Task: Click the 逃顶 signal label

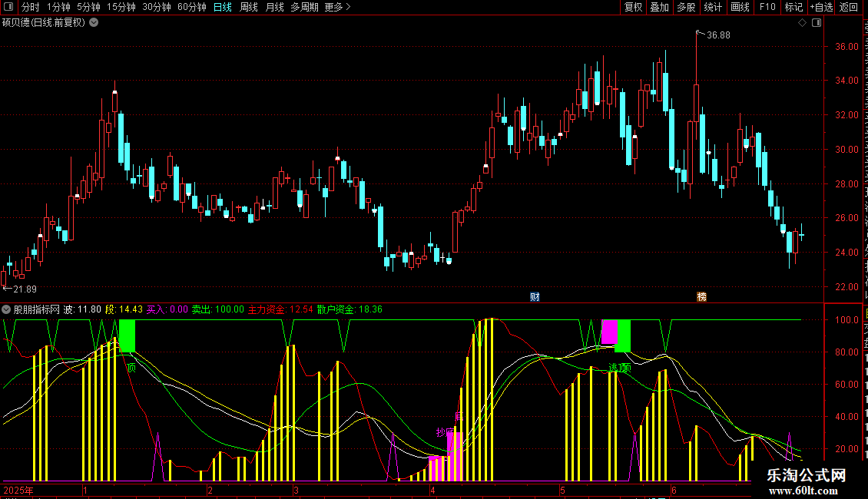Action: pyautogui.click(x=619, y=368)
